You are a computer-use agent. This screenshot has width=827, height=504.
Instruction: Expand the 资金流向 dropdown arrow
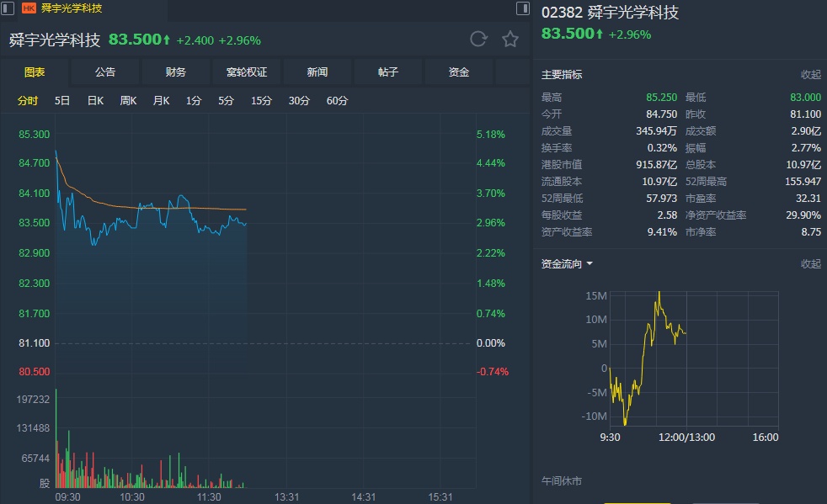[x=590, y=264]
